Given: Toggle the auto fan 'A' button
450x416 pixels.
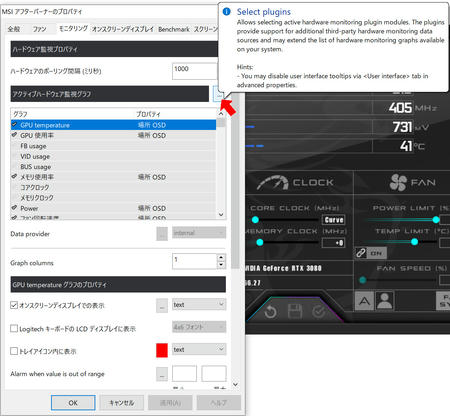Looking at the screenshot, I should tap(364, 301).
